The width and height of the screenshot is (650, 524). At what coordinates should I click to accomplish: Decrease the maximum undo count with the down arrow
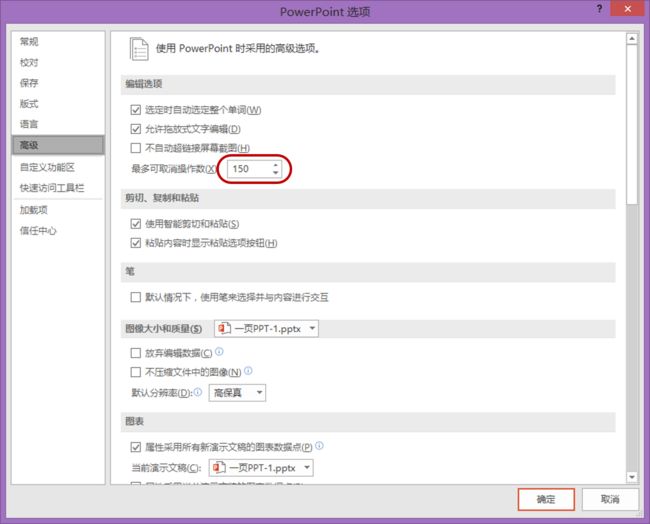point(276,173)
